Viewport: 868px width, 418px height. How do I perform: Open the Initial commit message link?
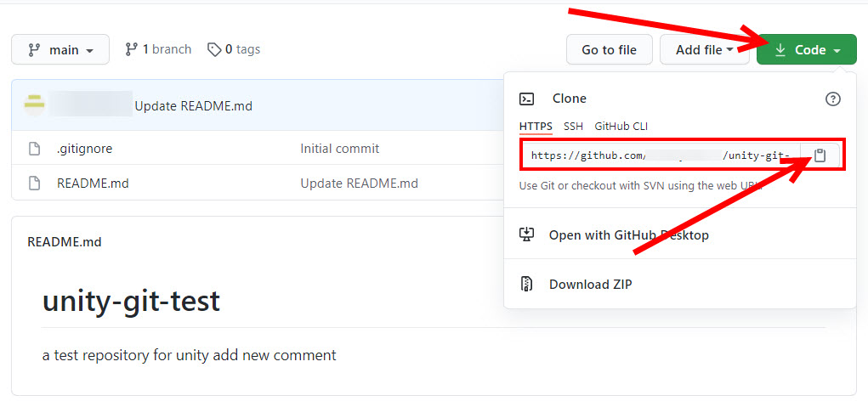[x=340, y=148]
